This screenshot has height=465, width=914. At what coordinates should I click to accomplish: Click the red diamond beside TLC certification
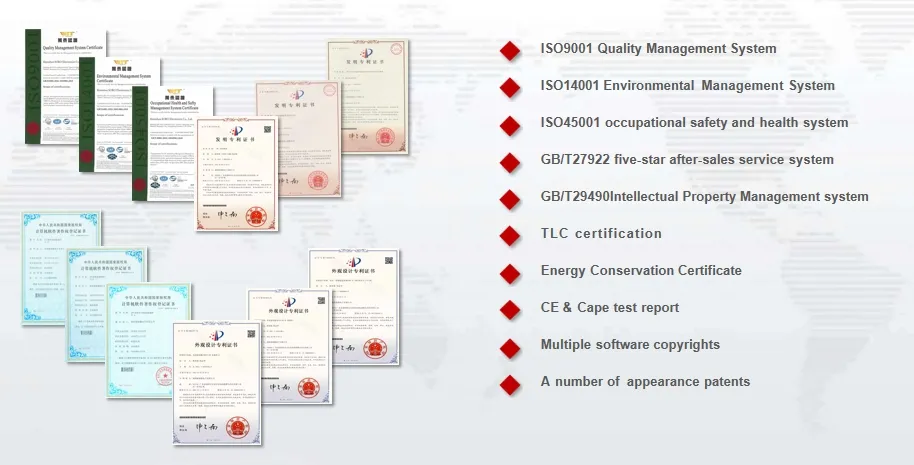coord(510,236)
